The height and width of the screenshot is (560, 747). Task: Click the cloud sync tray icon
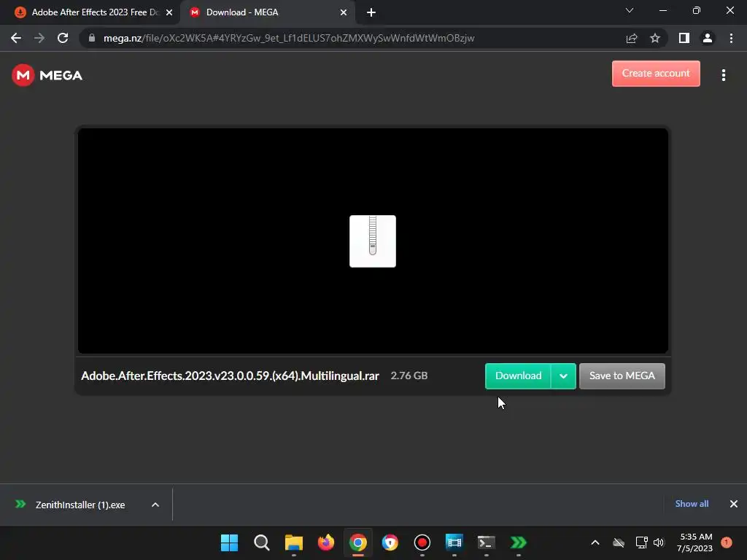point(619,542)
